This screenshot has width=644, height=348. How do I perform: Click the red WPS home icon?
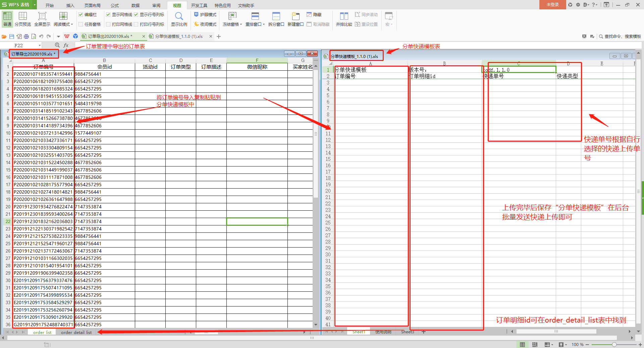pos(67,37)
